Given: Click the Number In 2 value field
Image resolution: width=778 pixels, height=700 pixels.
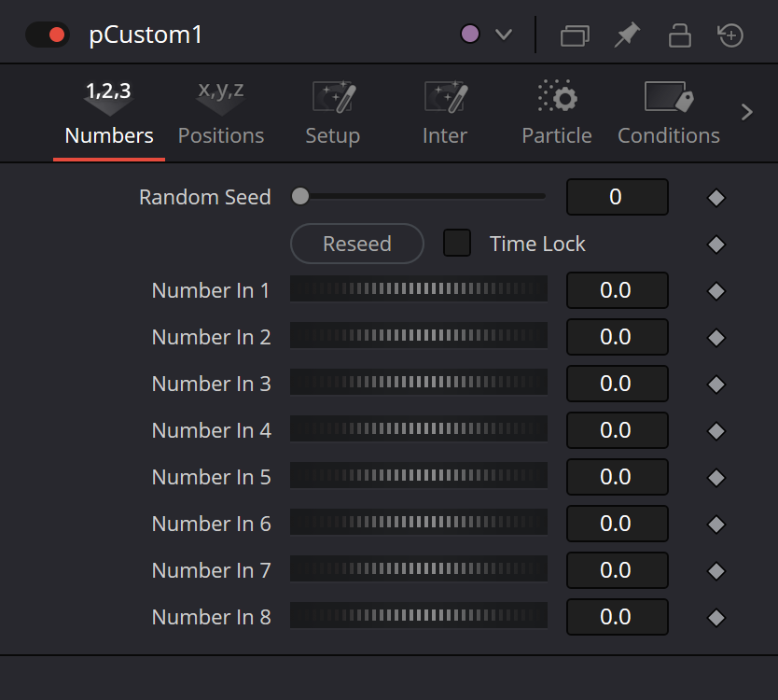Looking at the screenshot, I should (618, 337).
